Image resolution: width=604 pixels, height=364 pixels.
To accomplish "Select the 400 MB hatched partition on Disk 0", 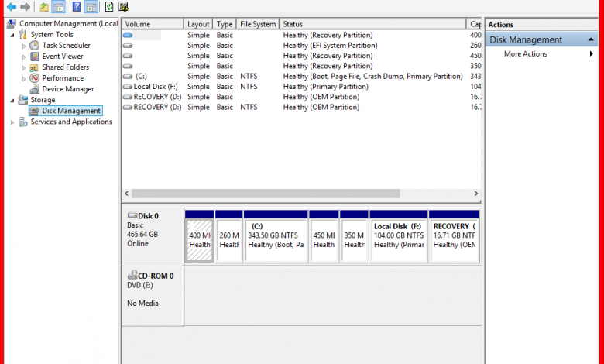I will 200,241.
